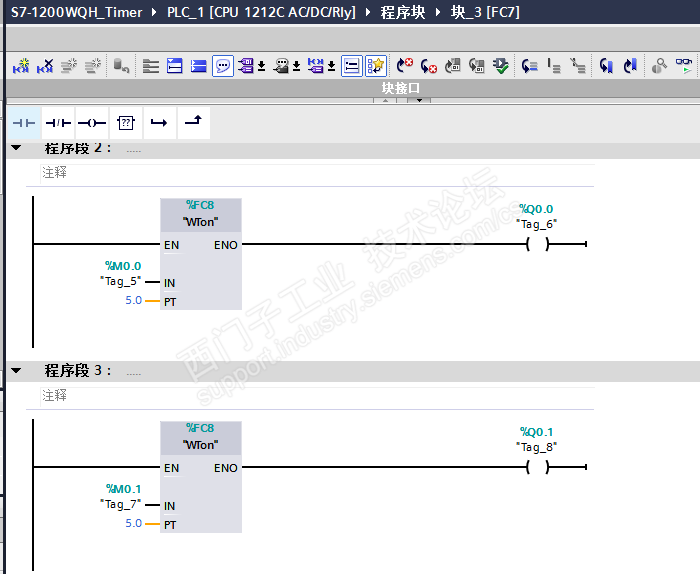Click "Tag_5" operand name
Viewport: 700px width, 574px height.
[121, 281]
